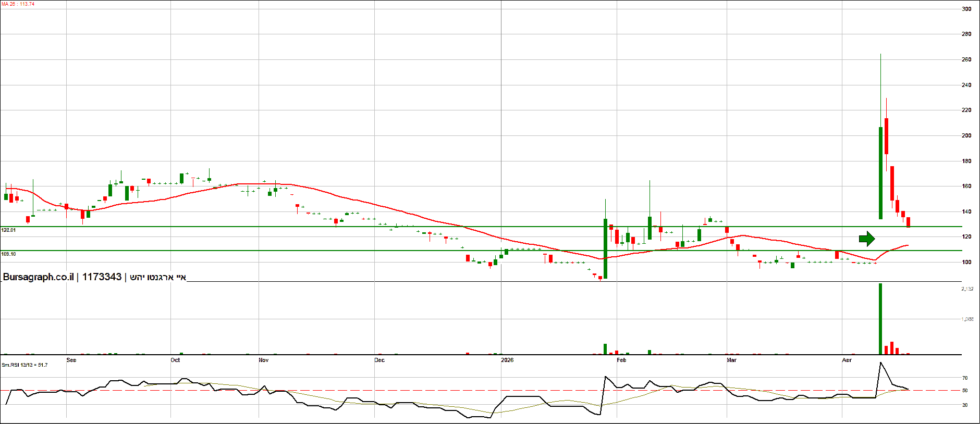Click the Mar label on the time axis

coord(732,360)
